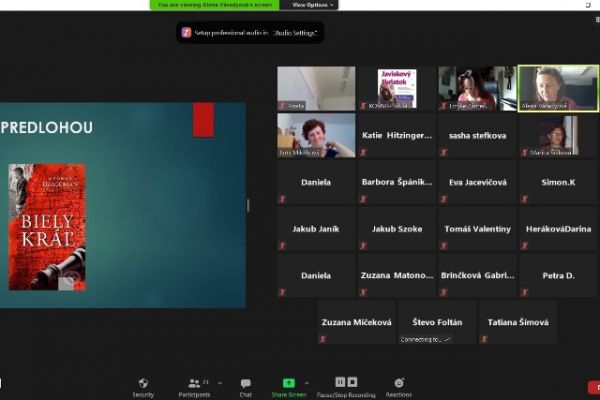
Task: Expand the View Options dropdown
Action: tap(313, 5)
